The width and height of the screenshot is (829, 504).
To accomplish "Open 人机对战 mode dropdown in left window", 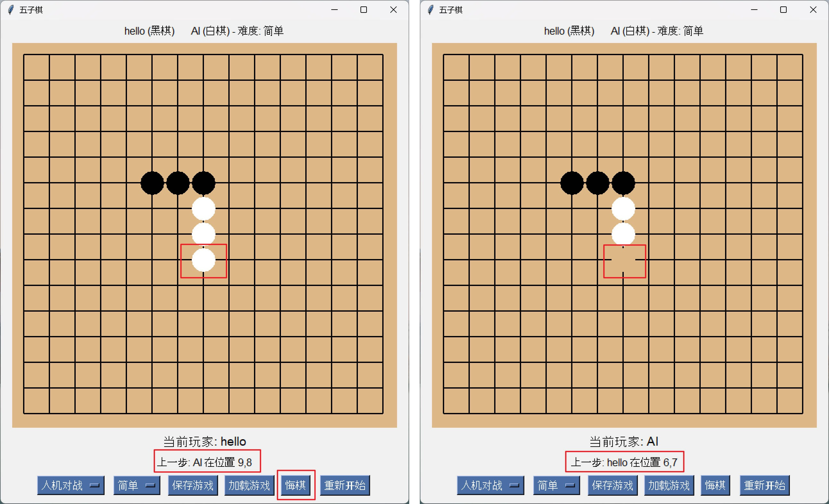I will [71, 485].
